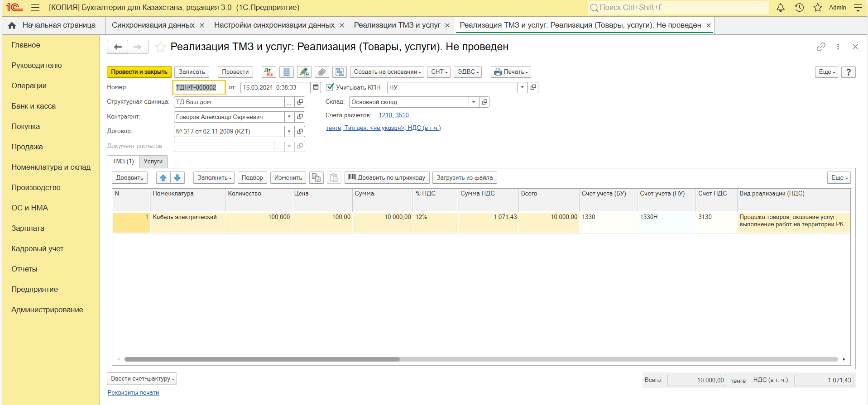The width and height of the screenshot is (868, 405).
Task: Open the Банк и касса section
Action: (x=34, y=106)
